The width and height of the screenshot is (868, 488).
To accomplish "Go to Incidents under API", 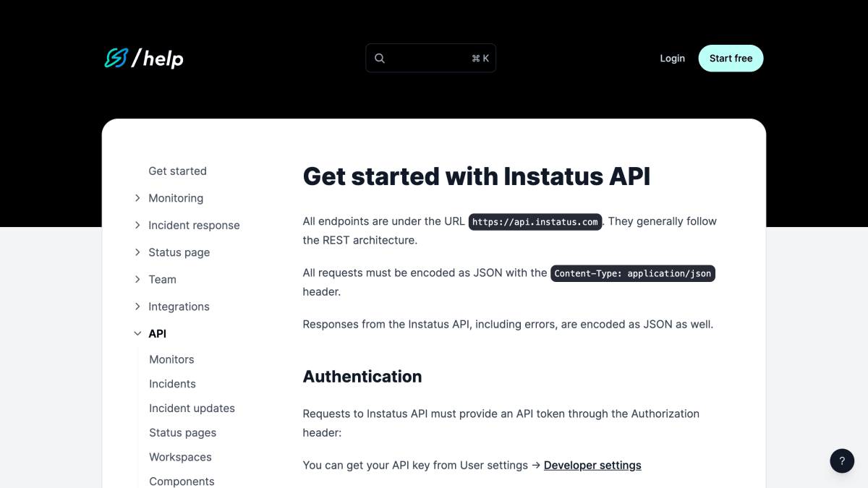I will tap(172, 384).
